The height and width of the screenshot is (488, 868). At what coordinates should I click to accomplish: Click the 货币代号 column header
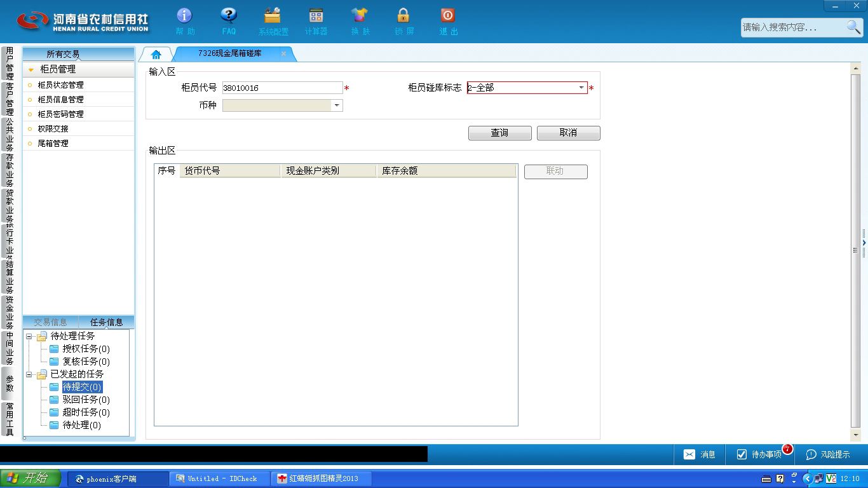[x=231, y=171]
